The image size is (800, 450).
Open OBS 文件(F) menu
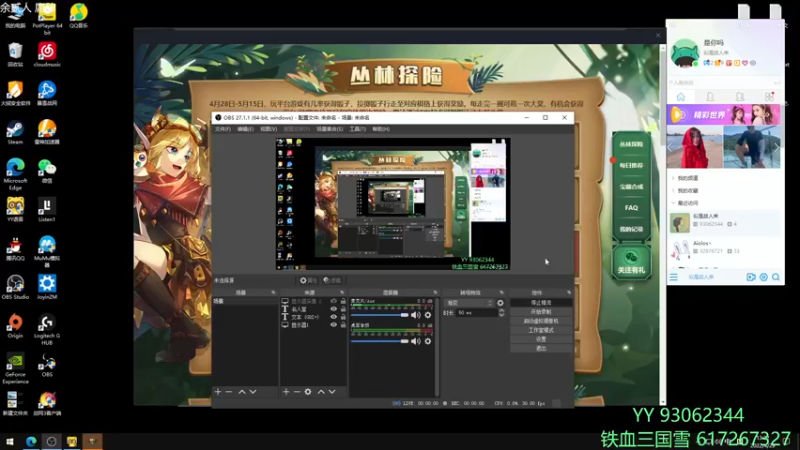point(222,129)
